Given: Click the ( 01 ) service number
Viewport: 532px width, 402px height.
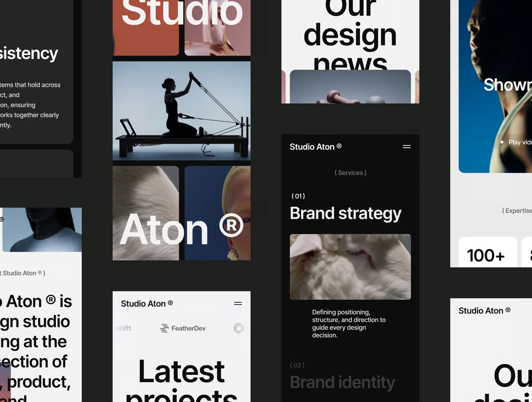Looking at the screenshot, I should point(298,196).
